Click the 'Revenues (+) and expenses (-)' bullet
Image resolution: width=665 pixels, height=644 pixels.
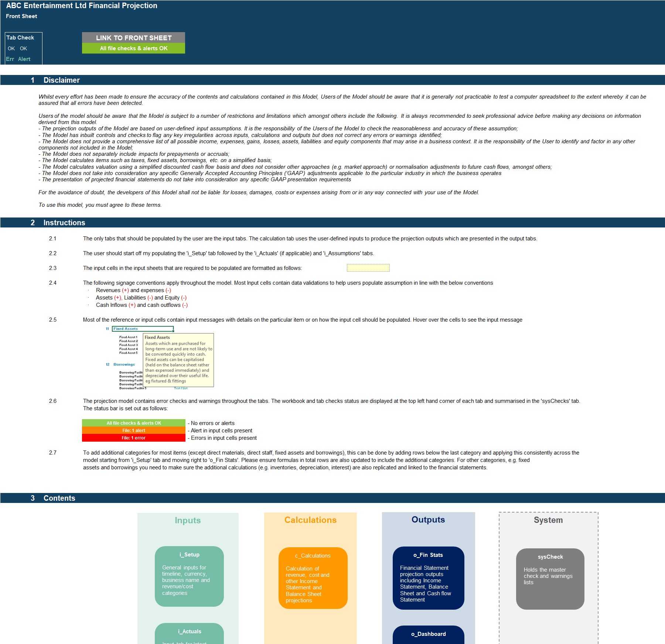pyautogui.click(x=133, y=290)
